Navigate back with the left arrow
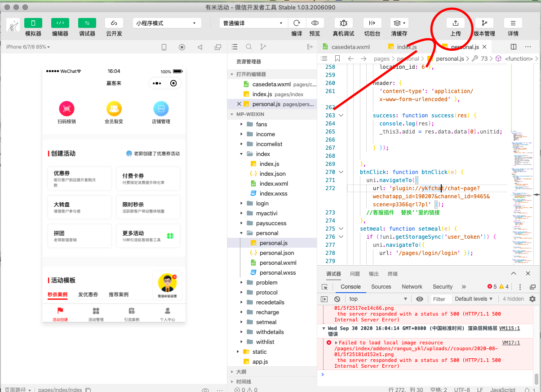This screenshot has width=541, height=392. click(x=351, y=58)
